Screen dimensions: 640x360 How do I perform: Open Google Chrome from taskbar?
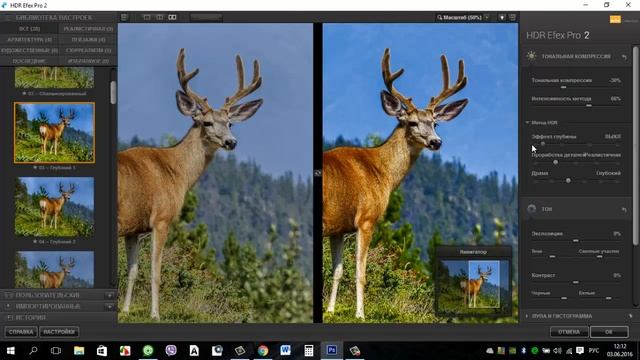coord(263,351)
